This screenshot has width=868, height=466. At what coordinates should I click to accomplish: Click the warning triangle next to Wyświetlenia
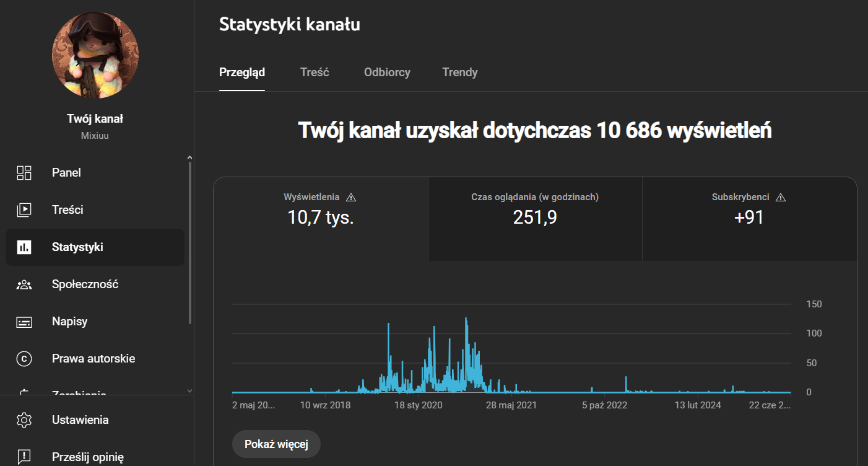tap(351, 197)
